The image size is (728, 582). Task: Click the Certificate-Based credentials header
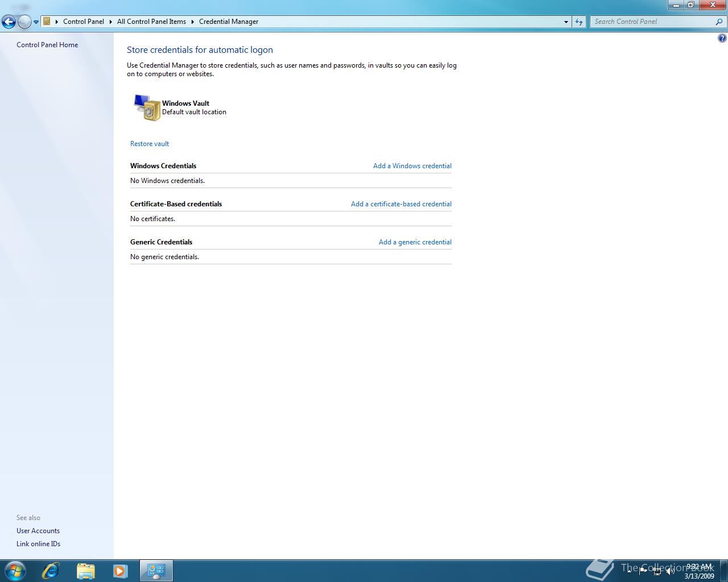coord(176,204)
